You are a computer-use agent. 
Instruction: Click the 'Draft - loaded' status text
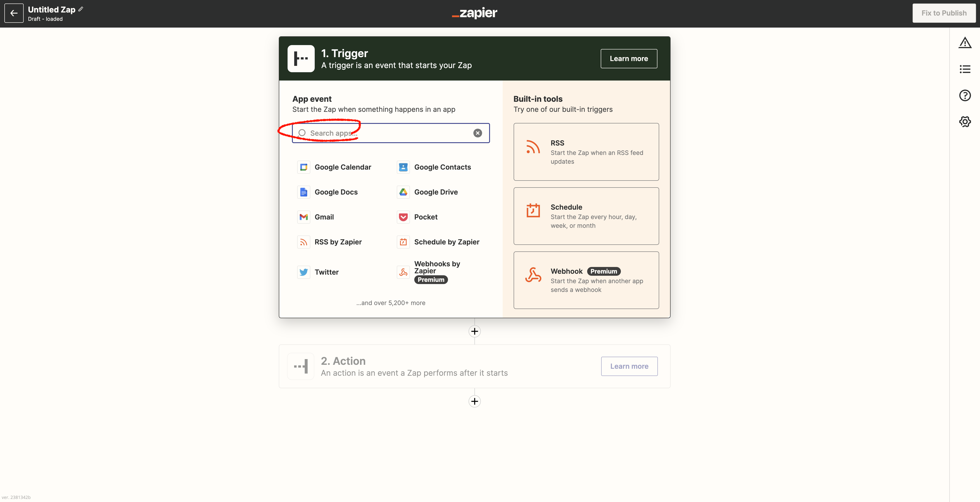[x=45, y=19]
